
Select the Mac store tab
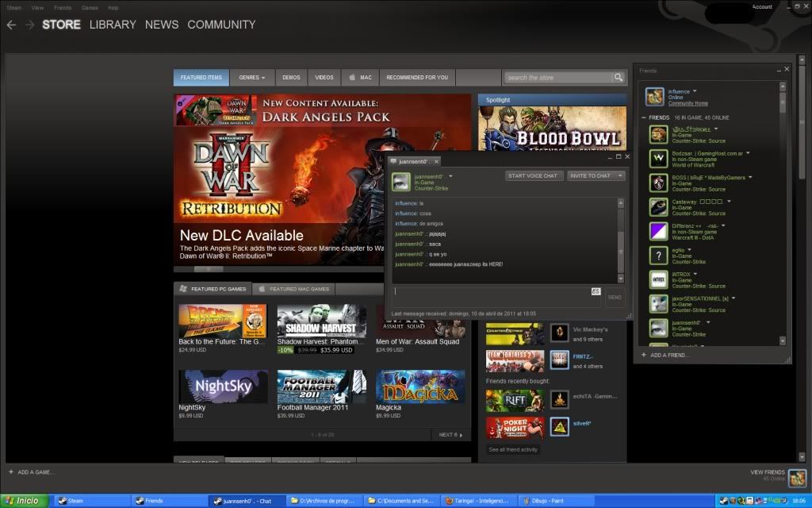[361, 77]
